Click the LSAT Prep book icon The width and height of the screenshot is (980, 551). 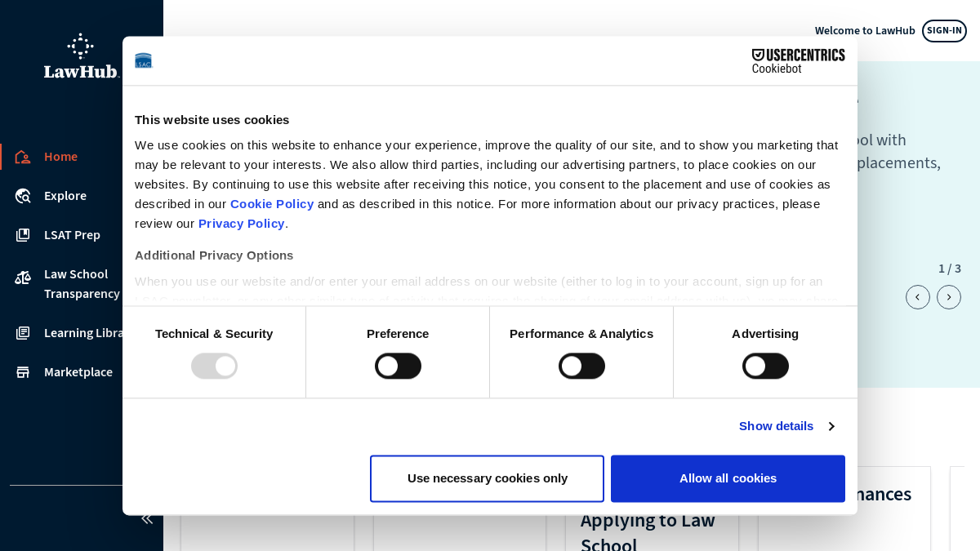[x=23, y=235]
